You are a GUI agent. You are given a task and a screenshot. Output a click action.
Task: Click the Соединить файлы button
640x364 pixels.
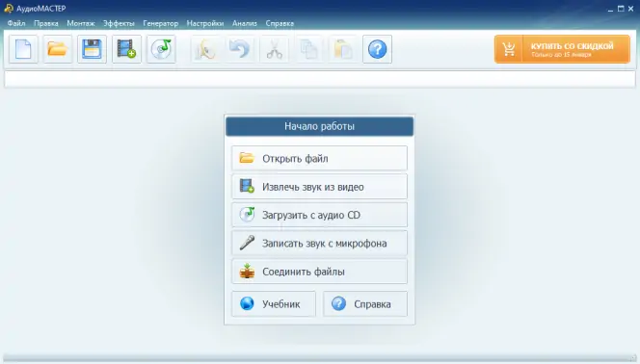320,272
